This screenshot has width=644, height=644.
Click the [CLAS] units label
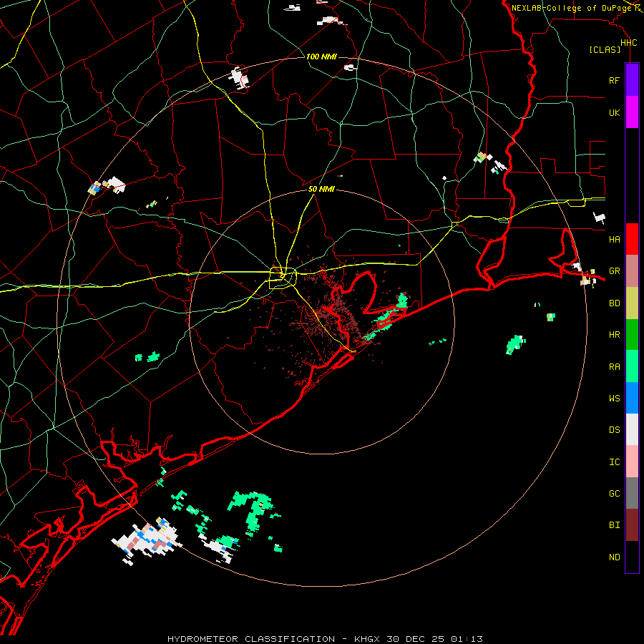(605, 50)
